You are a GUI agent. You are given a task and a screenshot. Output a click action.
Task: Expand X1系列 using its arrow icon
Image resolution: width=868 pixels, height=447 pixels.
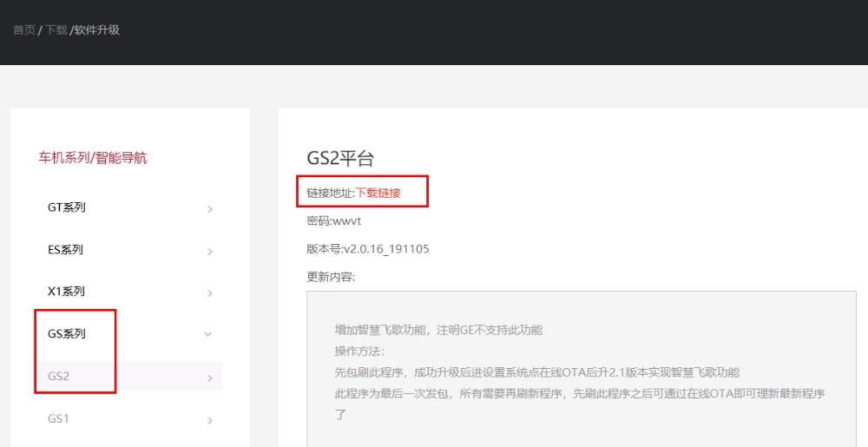click(210, 293)
